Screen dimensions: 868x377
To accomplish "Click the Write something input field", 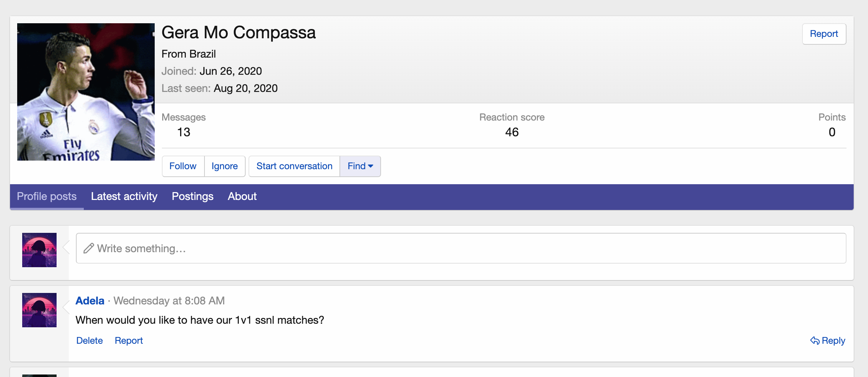I will 466,249.
